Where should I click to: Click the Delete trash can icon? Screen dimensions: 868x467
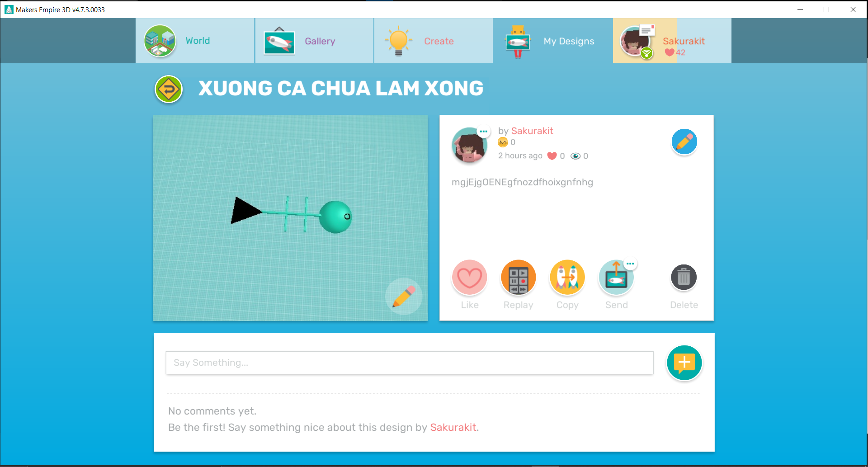(x=684, y=277)
